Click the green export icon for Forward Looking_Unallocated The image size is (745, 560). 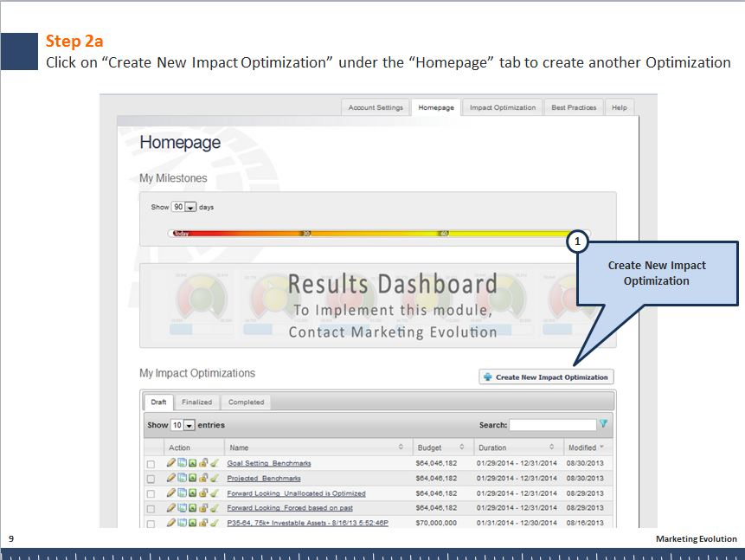(192, 493)
